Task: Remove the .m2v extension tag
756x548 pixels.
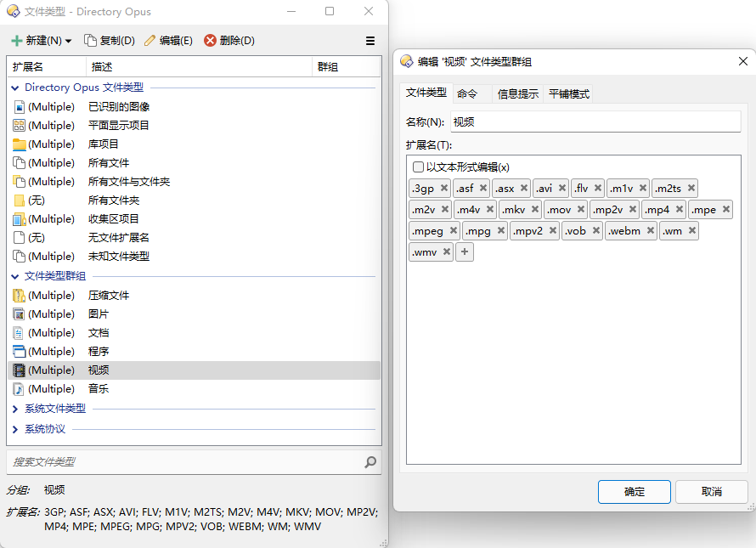Action: [445, 209]
